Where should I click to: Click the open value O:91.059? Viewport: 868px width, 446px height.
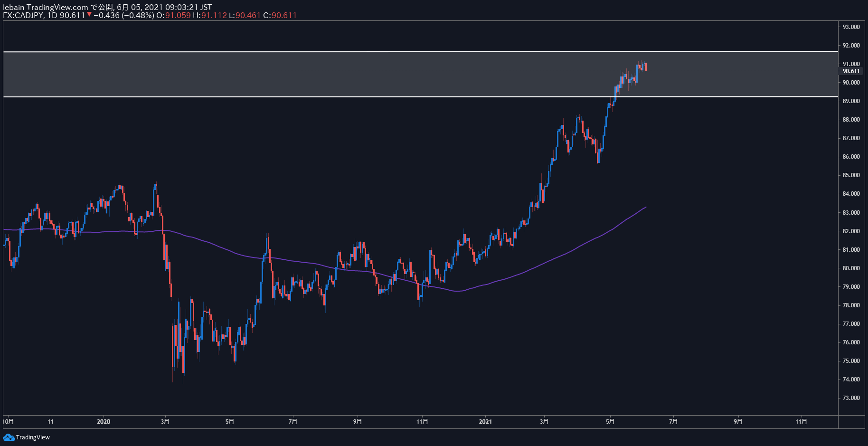[173, 15]
